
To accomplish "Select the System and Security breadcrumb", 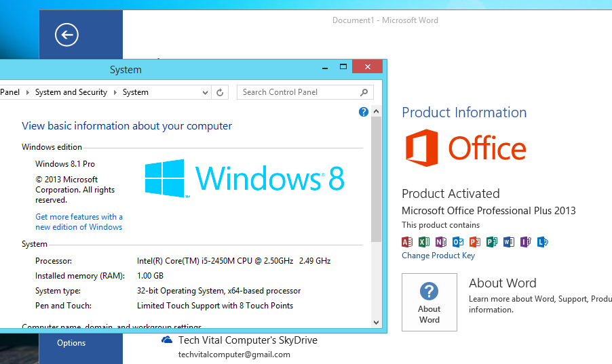I will 71,92.
